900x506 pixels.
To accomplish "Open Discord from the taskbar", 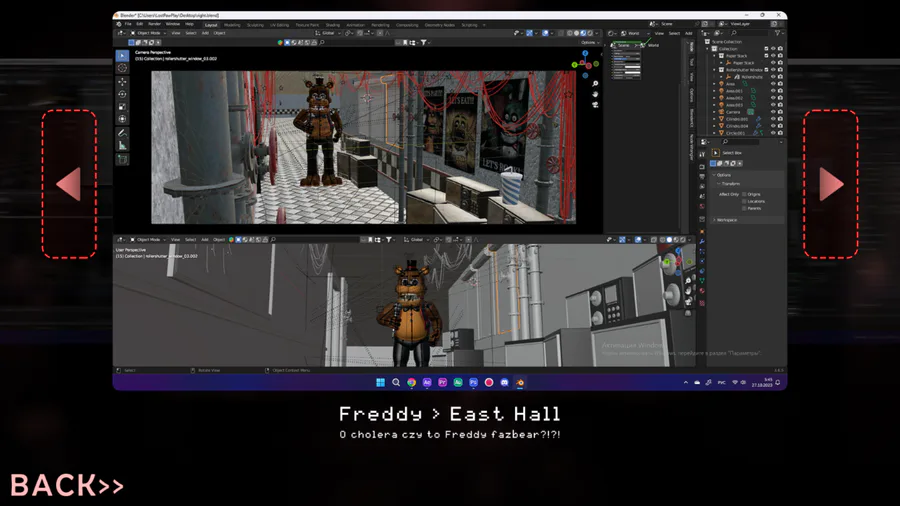I will click(x=504, y=382).
